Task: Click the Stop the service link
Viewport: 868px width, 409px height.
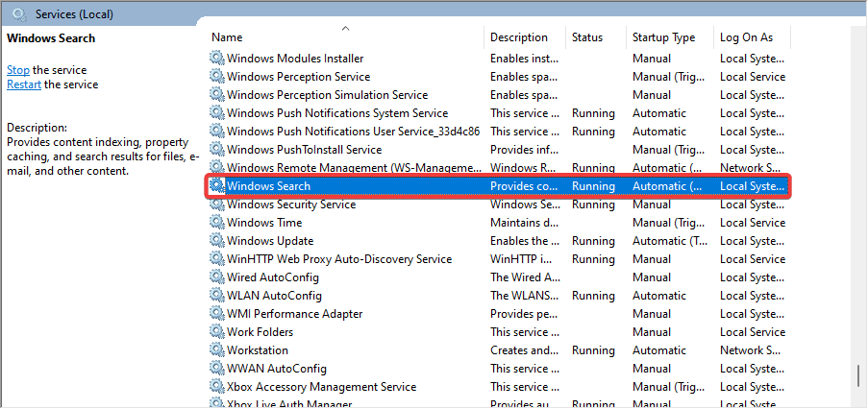Action: [x=18, y=70]
